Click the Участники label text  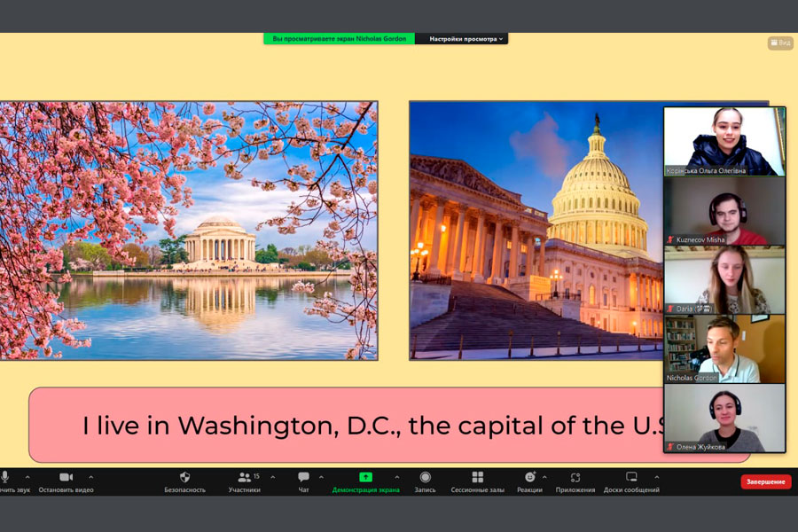[245, 489]
